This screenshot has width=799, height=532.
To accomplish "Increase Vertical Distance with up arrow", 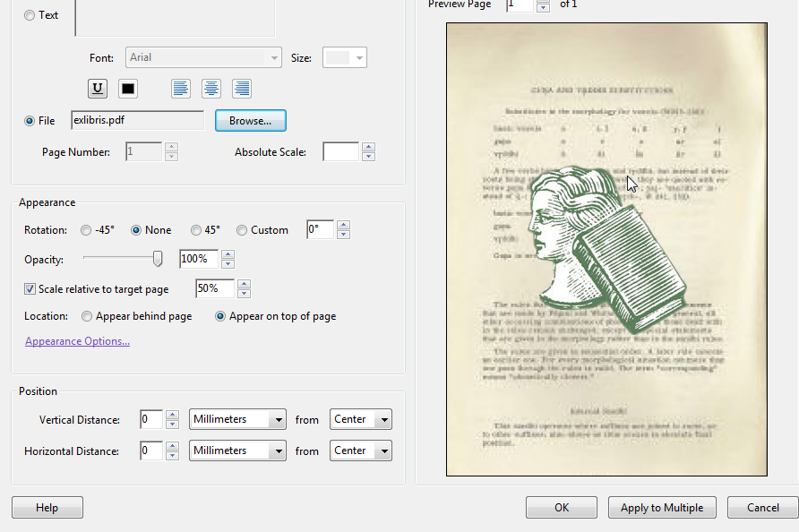I will [x=172, y=415].
